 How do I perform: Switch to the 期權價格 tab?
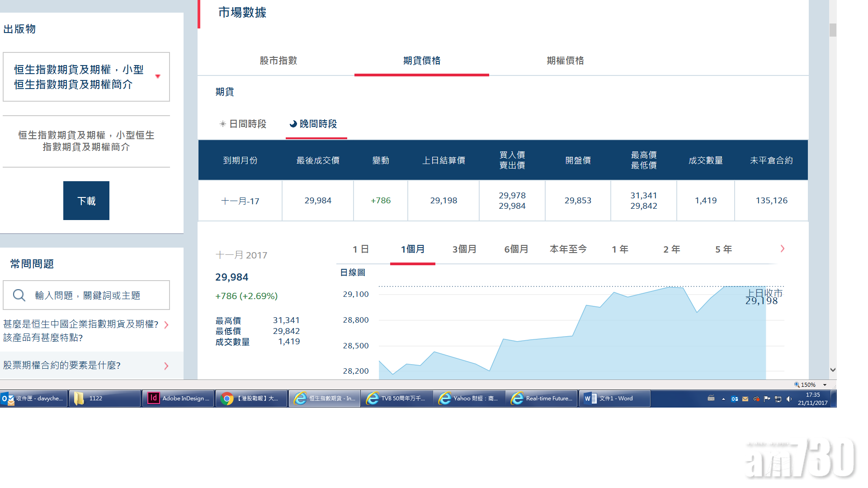coord(565,61)
